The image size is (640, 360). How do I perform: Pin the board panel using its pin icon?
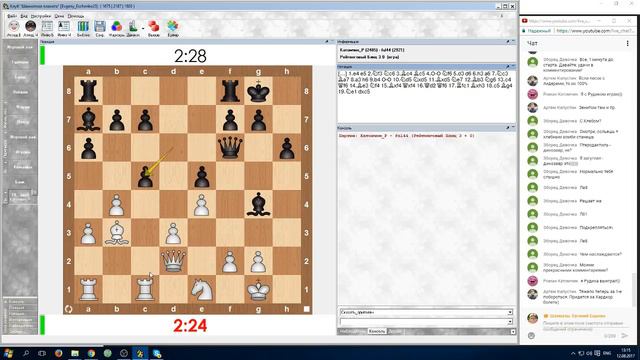pos(327,42)
